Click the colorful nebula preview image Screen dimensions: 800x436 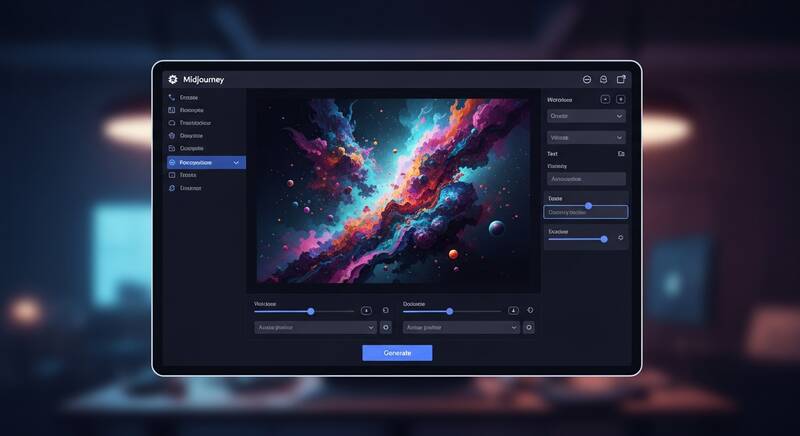[x=392, y=191]
